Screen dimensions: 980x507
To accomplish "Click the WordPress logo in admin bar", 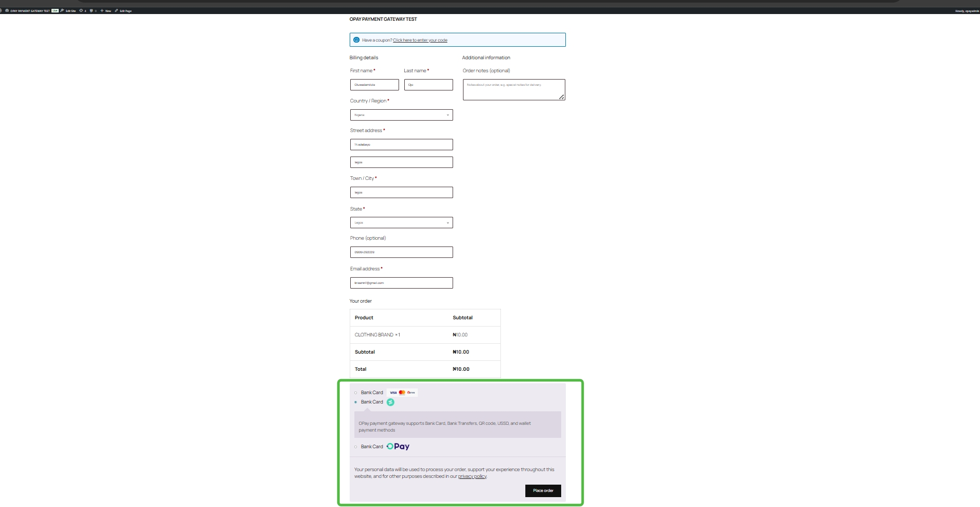I will tap(2, 10).
